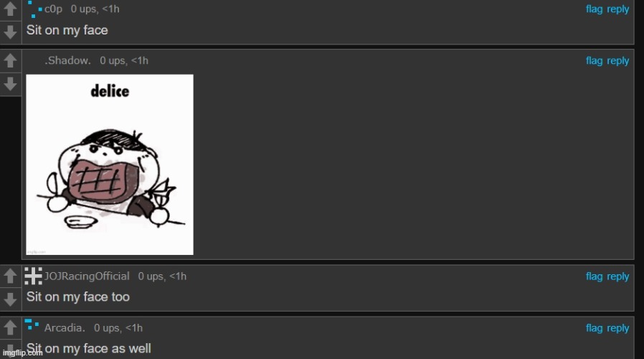Flag c0p's comment

(x=594, y=9)
